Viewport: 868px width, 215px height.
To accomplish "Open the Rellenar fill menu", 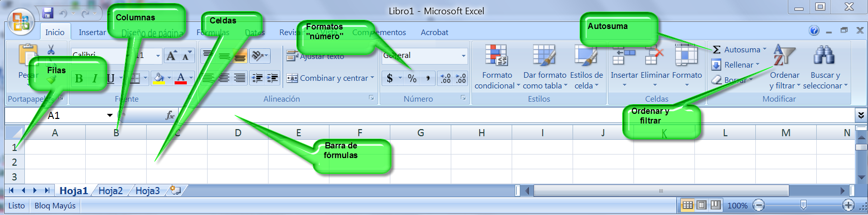I will pos(736,65).
